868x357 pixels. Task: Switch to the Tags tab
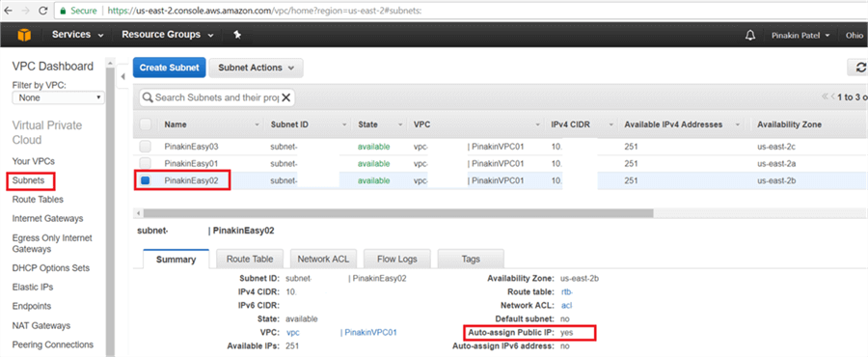click(471, 259)
